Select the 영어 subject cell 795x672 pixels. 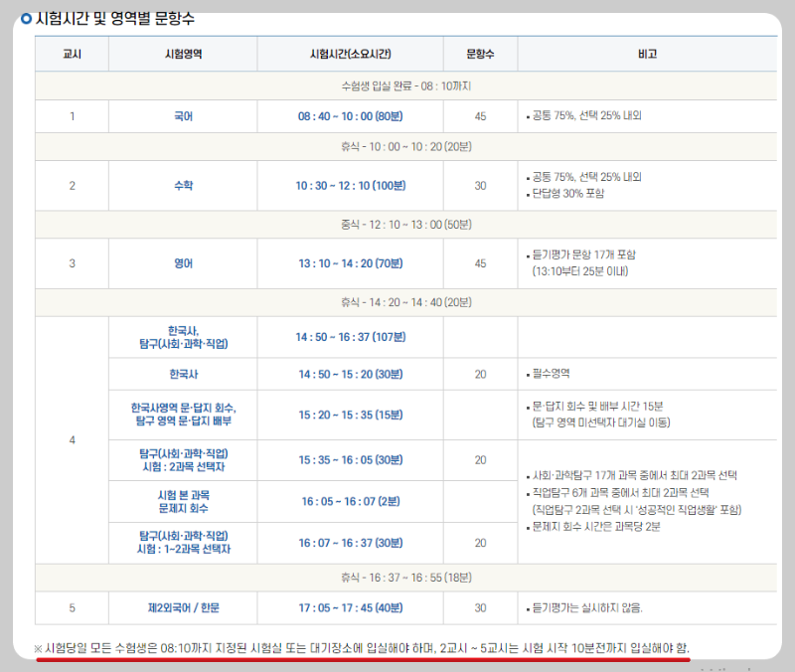pyautogui.click(x=182, y=263)
